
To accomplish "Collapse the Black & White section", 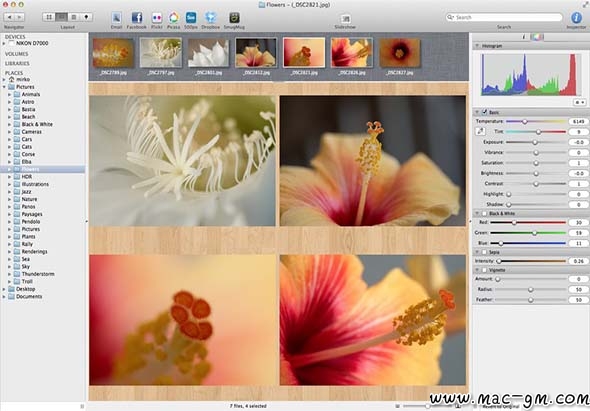I will point(477,213).
